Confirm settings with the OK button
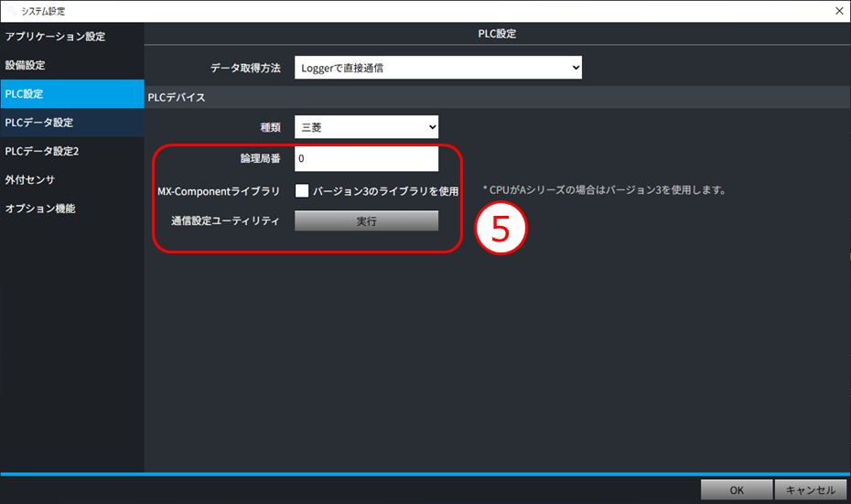851x504 pixels. [x=737, y=490]
